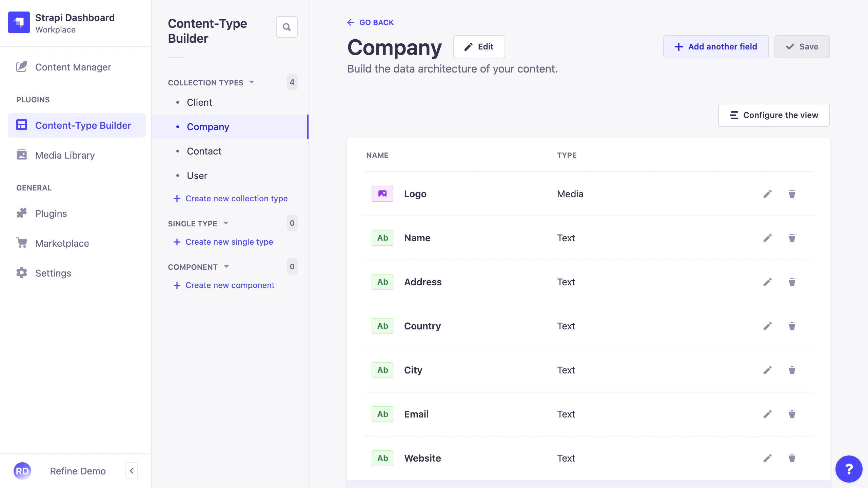Edit the Country field via pencil icon
Image resolution: width=868 pixels, height=488 pixels.
tap(768, 326)
